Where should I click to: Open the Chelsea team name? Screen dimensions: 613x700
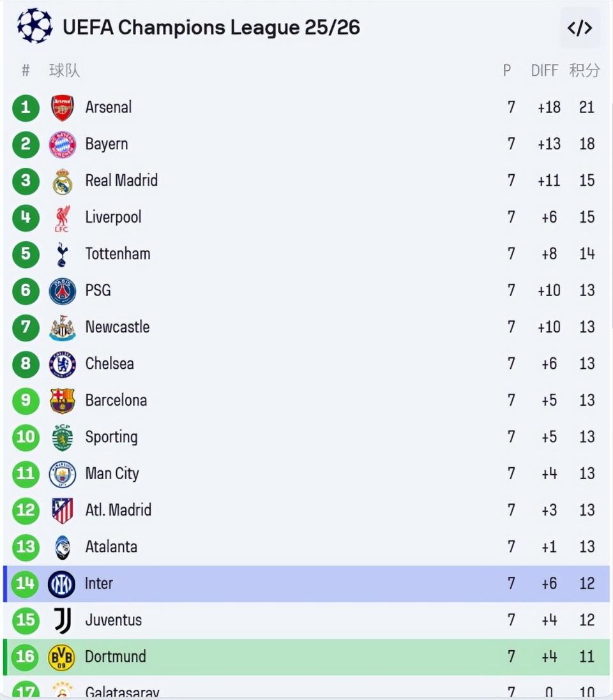[109, 364]
